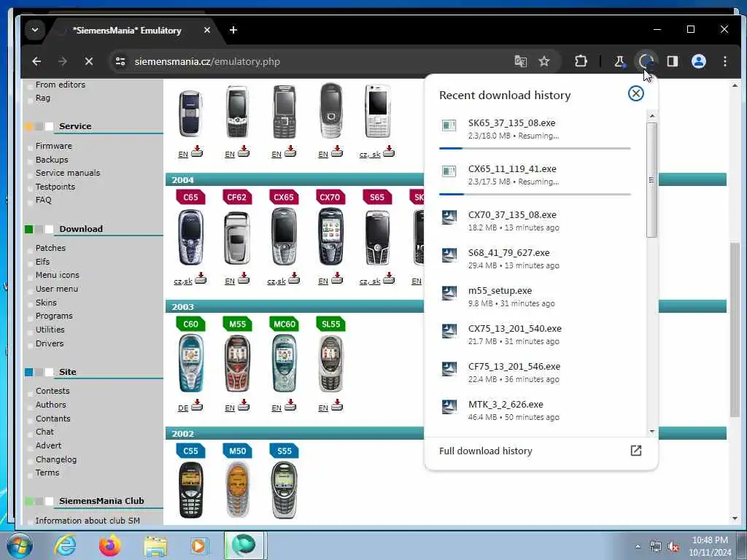Open S68_41_79_627.exe download
This screenshot has width=747, height=560.
[x=535, y=259]
